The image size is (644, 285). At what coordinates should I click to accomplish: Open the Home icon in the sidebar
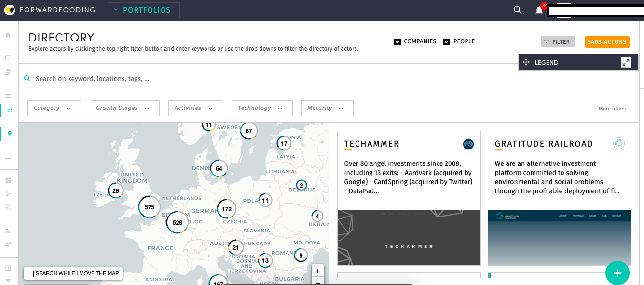[x=8, y=35]
